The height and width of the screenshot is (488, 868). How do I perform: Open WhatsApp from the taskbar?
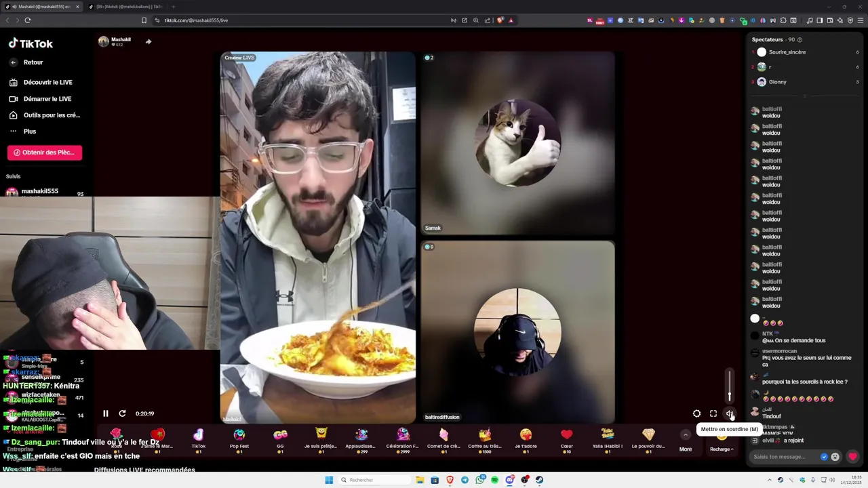point(480,480)
